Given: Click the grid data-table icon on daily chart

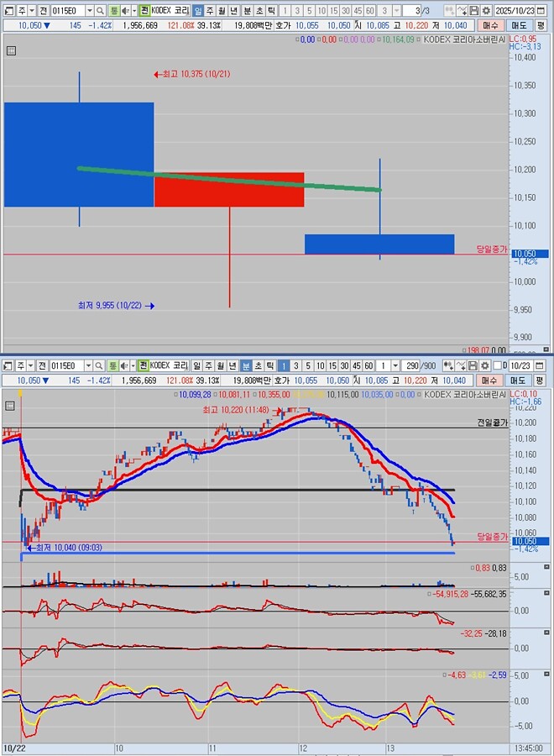Looking at the screenshot, I should [x=12, y=50].
